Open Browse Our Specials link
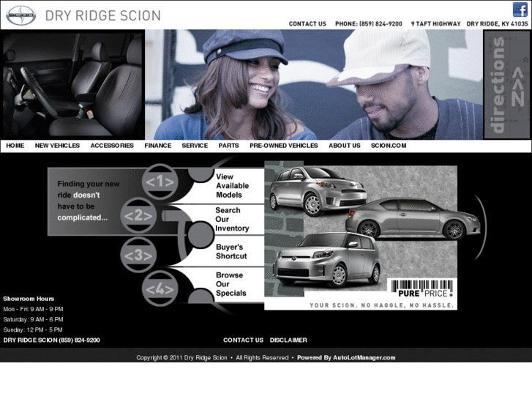Viewport: 532px width, 399px height. tap(231, 284)
